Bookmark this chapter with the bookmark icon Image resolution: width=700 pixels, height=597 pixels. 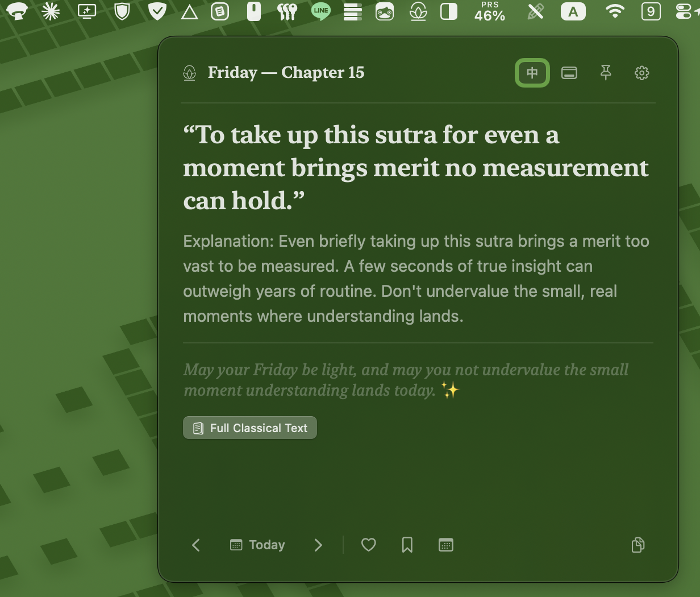coord(407,545)
